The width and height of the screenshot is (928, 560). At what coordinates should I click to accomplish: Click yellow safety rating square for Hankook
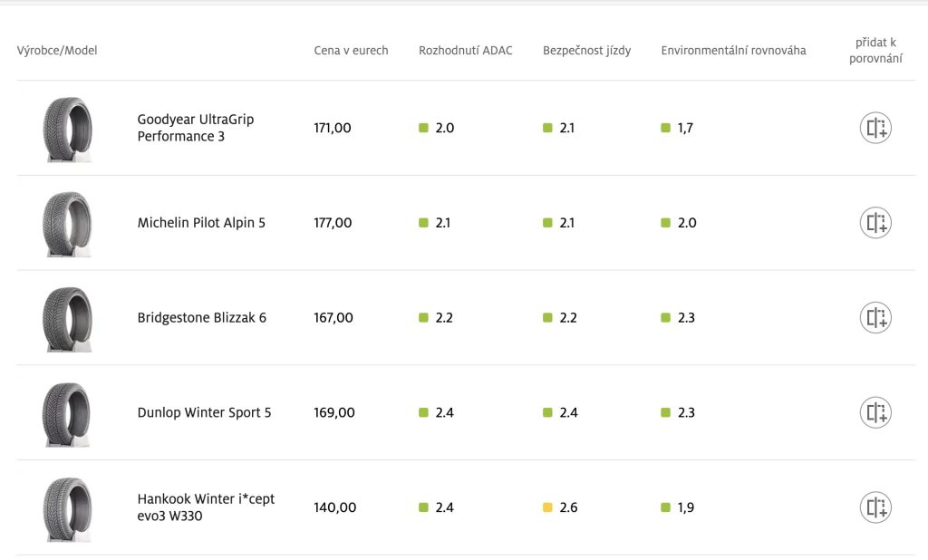point(547,507)
